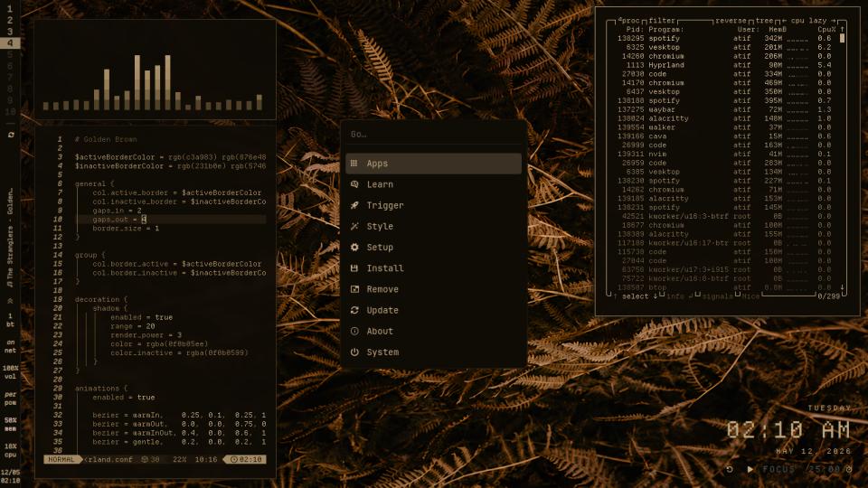Select the 1113 Hyprland process row
The width and height of the screenshot is (868, 488).
tap(724, 65)
